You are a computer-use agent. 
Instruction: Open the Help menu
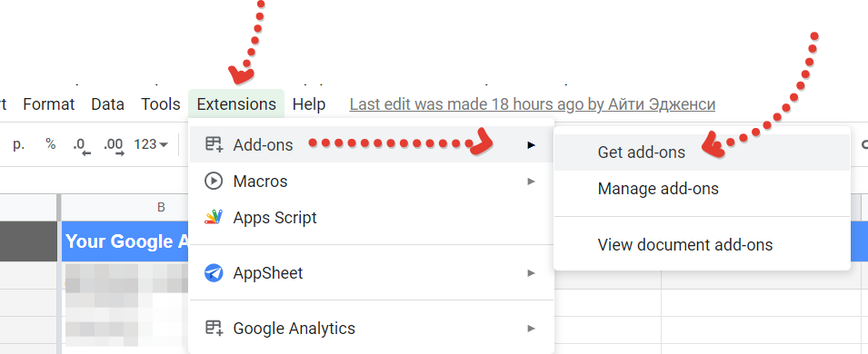(309, 104)
